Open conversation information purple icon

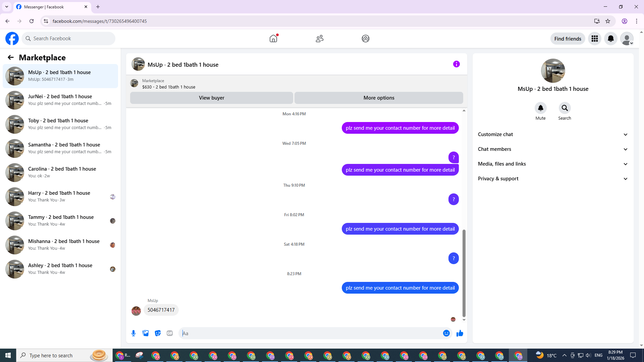point(456,64)
